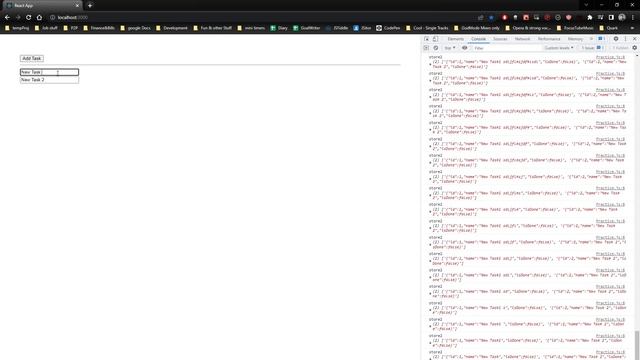Screen dimensions: 640x360
Task: Open the top execution context dropdown
Action: (450, 48)
